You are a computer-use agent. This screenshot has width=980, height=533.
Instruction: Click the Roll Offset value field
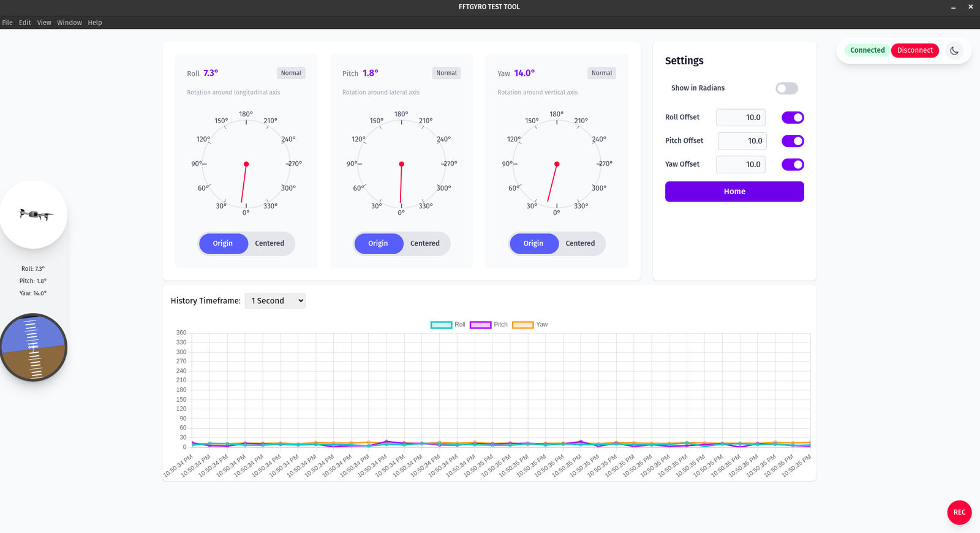click(x=741, y=118)
